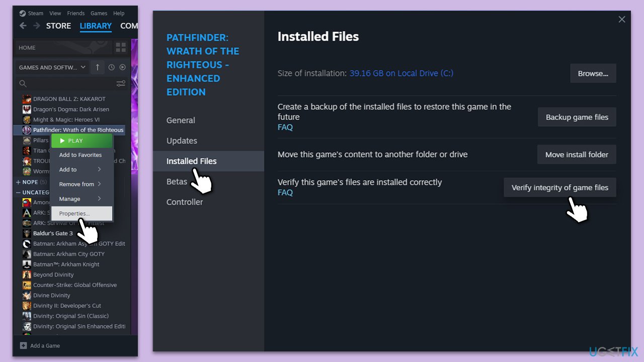Click the Batman: Arkham Knight game icon

27,264
